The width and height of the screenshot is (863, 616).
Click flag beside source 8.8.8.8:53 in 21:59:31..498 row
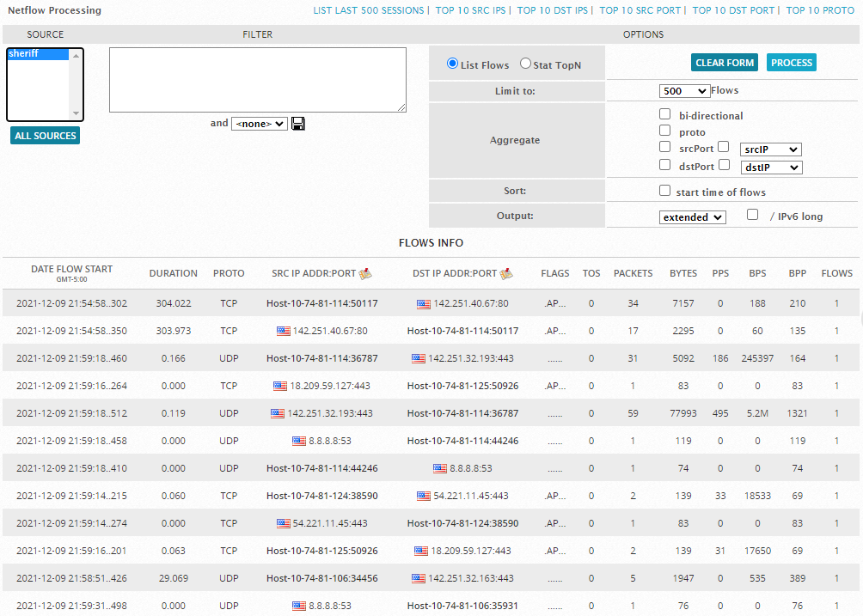click(x=299, y=606)
